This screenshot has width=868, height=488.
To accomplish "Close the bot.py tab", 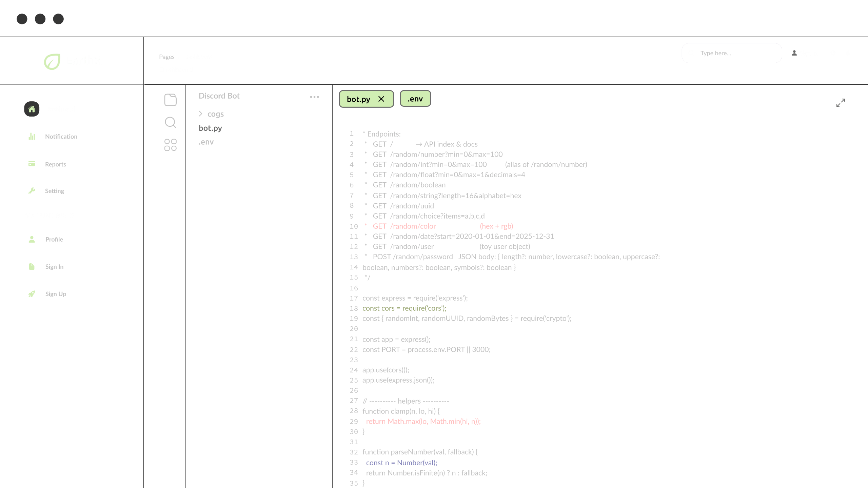I will coord(381,99).
